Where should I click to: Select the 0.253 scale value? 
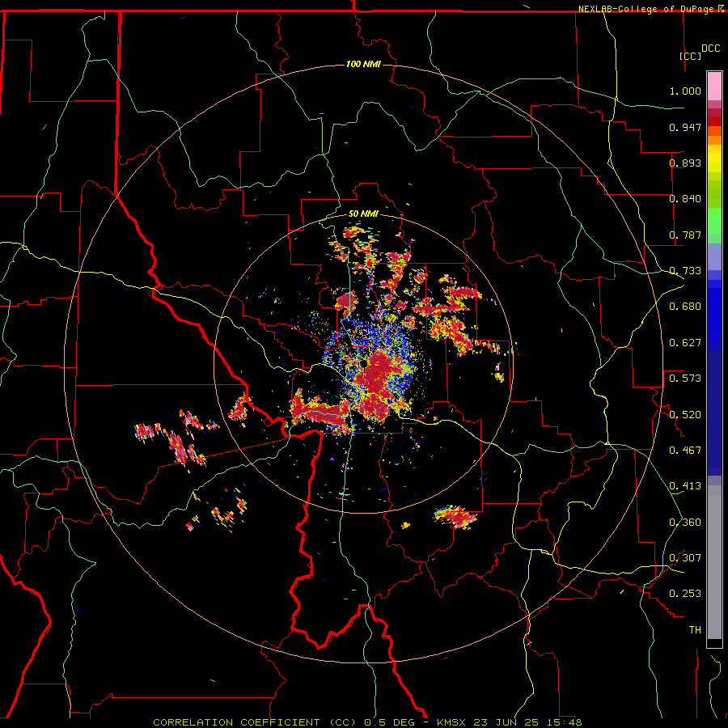coord(685,594)
